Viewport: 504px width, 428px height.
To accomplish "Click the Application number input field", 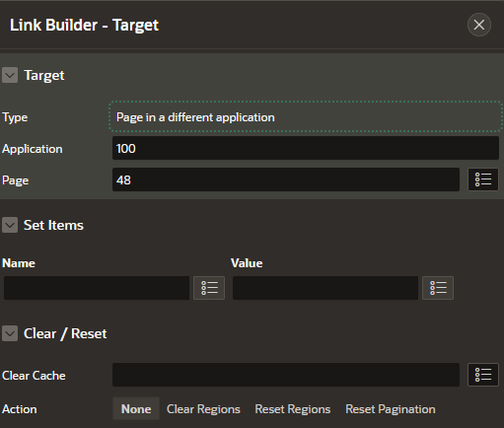I will pyautogui.click(x=306, y=148).
